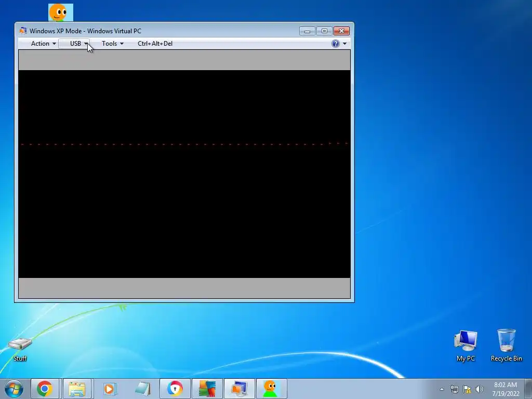532x399 pixels.
Task: Click the volume speaker tray icon
Action: [x=479, y=389]
